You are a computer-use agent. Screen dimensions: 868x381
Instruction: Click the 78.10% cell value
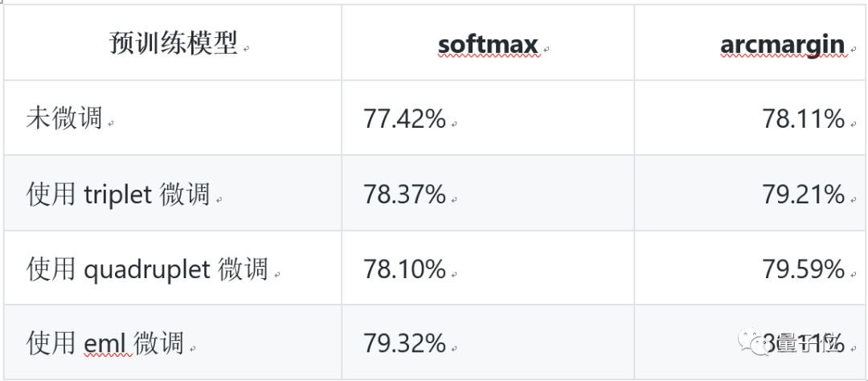click(404, 269)
